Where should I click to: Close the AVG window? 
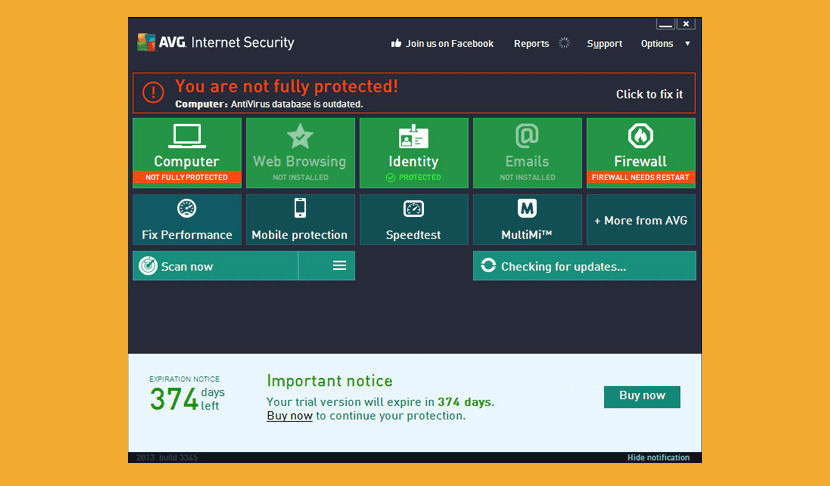685,24
